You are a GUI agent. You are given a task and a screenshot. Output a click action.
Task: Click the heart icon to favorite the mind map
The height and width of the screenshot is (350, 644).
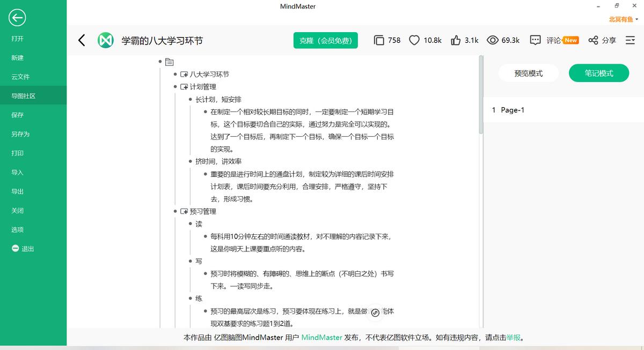414,40
